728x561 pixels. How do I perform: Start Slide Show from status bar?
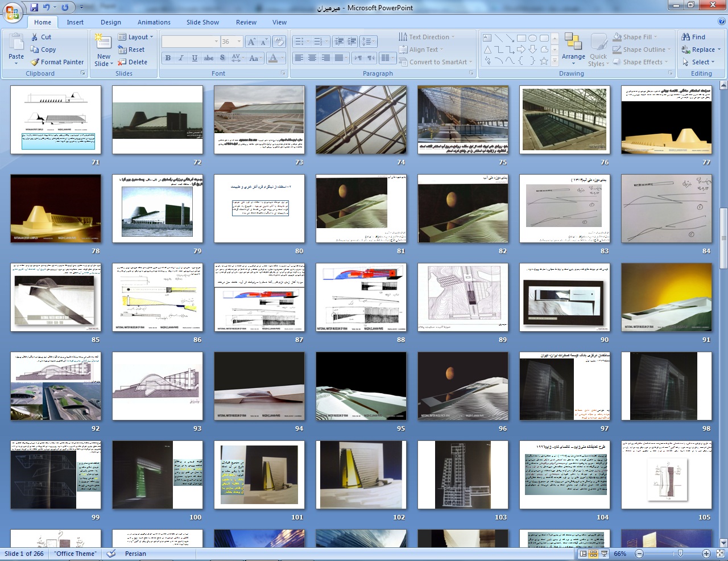(604, 554)
